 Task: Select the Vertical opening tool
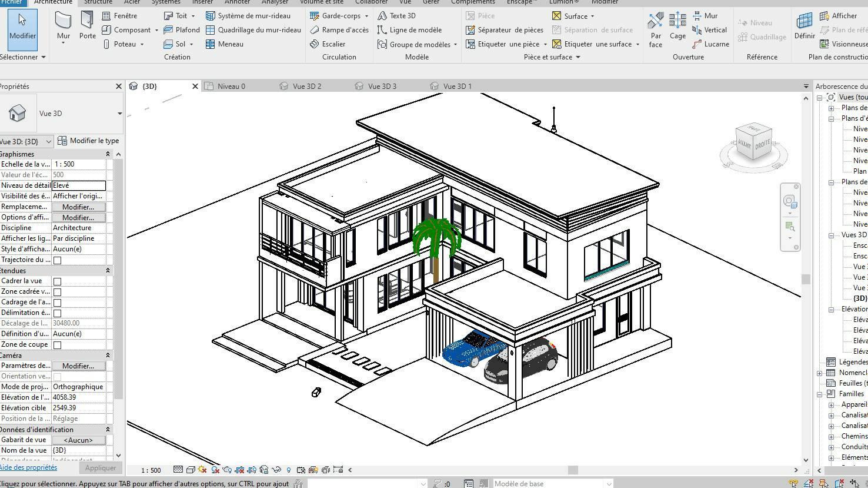(710, 30)
